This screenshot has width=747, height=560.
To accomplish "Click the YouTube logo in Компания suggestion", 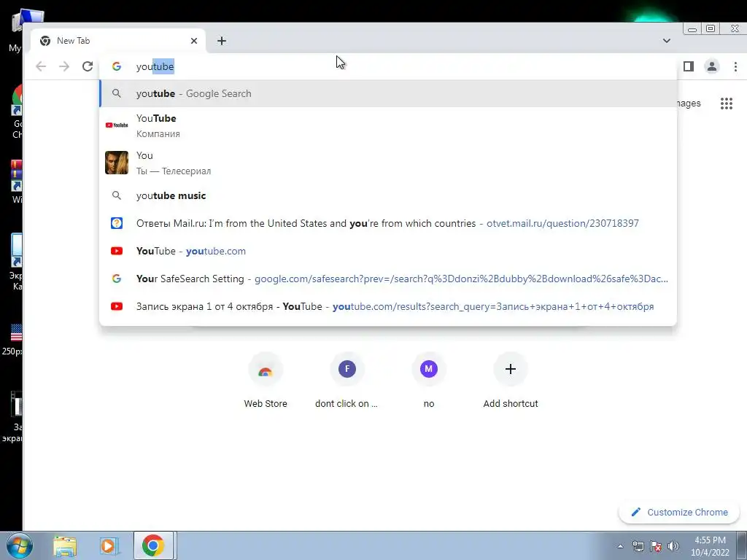I will [117, 125].
